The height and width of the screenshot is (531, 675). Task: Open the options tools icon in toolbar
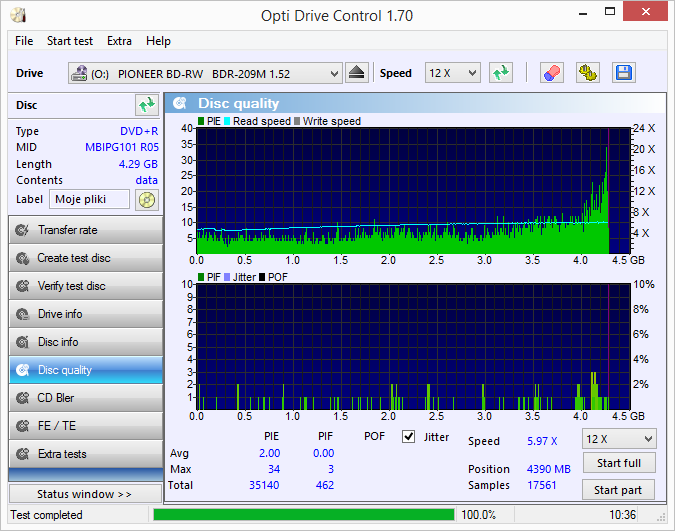point(588,73)
